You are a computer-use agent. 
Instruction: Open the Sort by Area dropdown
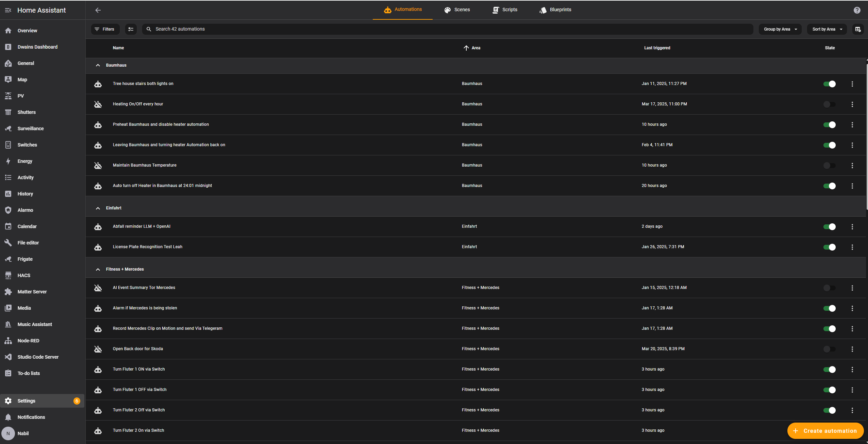click(x=826, y=29)
